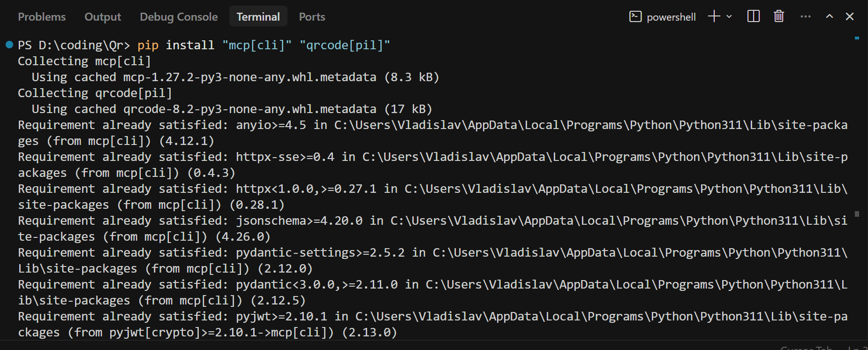Select the Terminal tab
Viewport: 868px width, 350px height.
click(258, 17)
